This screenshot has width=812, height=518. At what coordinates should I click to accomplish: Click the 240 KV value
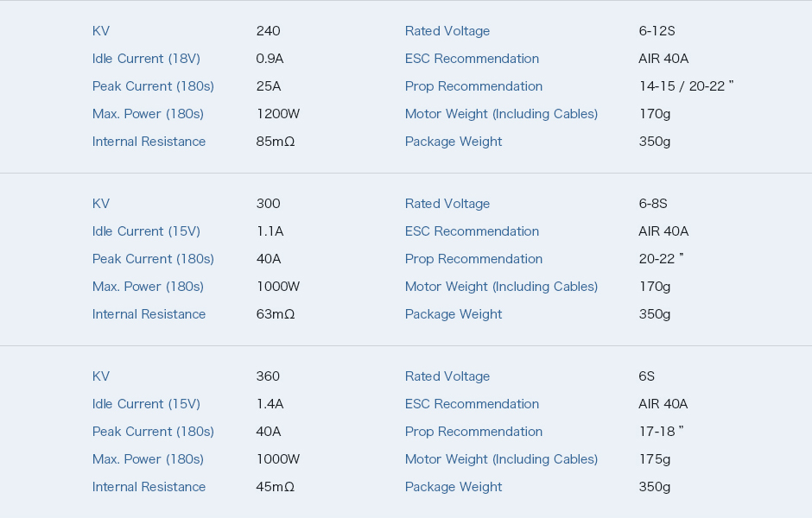pyautogui.click(x=269, y=31)
